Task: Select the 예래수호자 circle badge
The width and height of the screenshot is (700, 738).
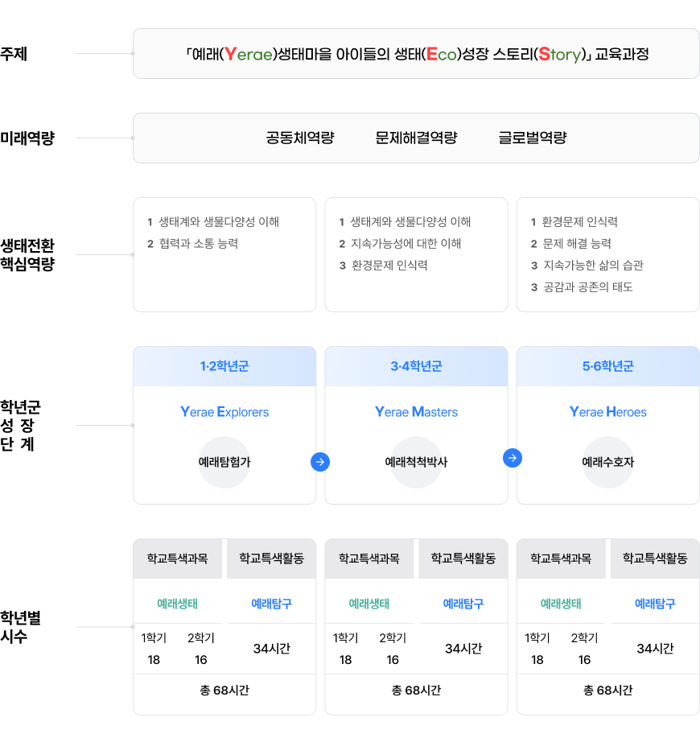Action: tap(607, 462)
